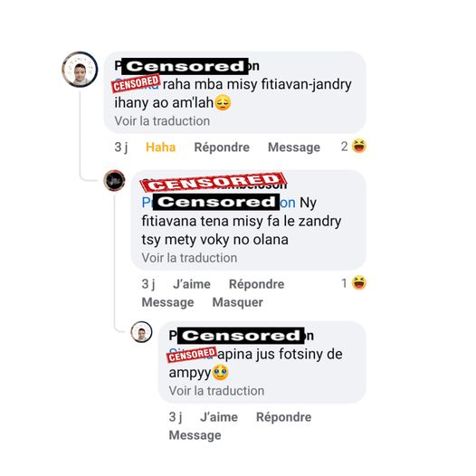This screenshot has width=476, height=476.
Task: Send Message to the third commenter
Action: point(195,435)
